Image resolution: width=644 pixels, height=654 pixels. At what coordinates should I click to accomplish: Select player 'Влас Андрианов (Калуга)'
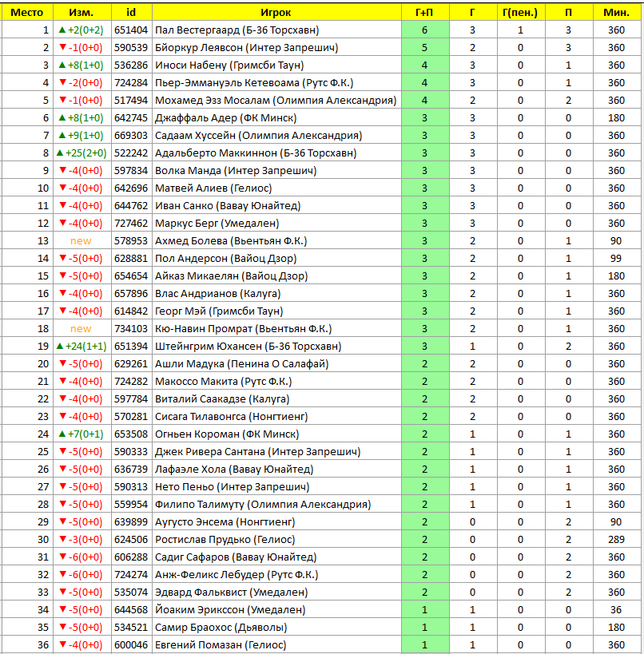pyautogui.click(x=217, y=293)
